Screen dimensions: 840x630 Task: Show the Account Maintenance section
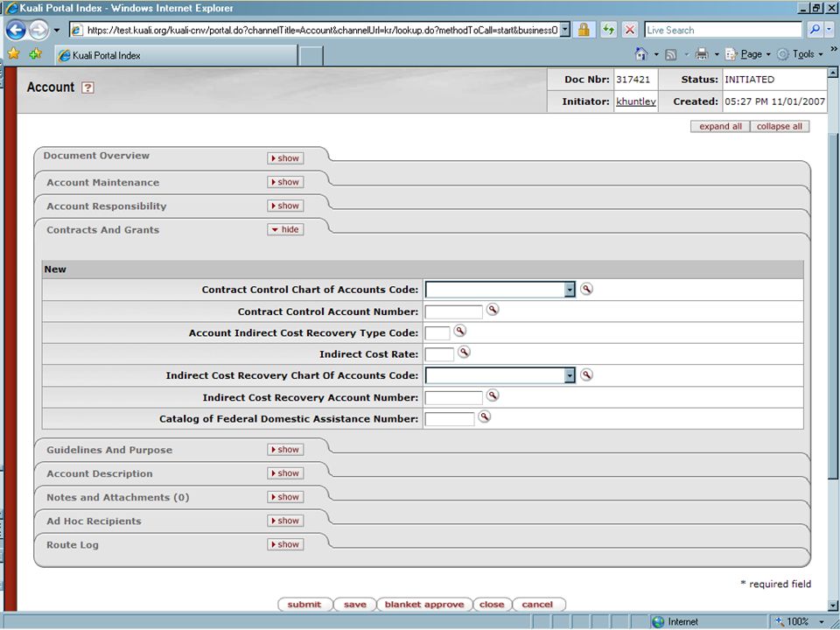[285, 182]
